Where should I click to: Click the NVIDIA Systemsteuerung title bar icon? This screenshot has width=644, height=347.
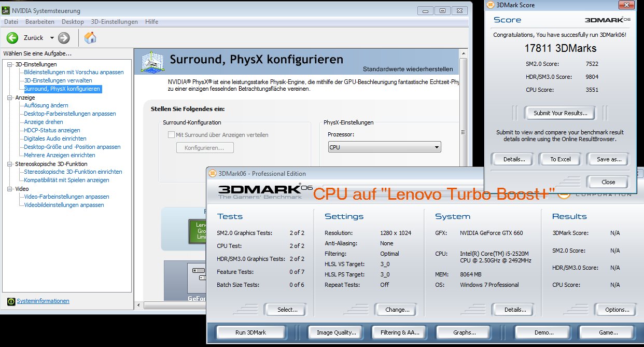(x=7, y=11)
